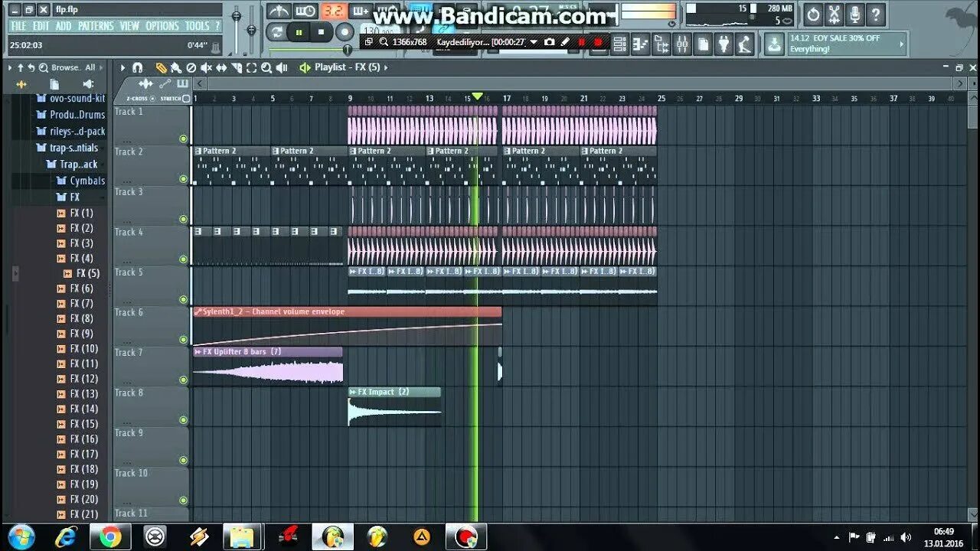Image resolution: width=980 pixels, height=551 pixels.
Task: Select the Slice tool in playlist toolbar
Action: click(x=237, y=67)
